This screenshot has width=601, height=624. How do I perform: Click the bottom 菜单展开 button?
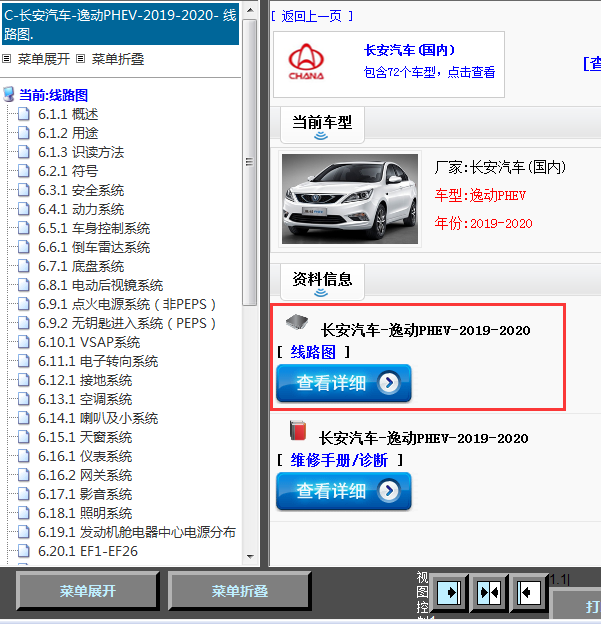[88, 591]
